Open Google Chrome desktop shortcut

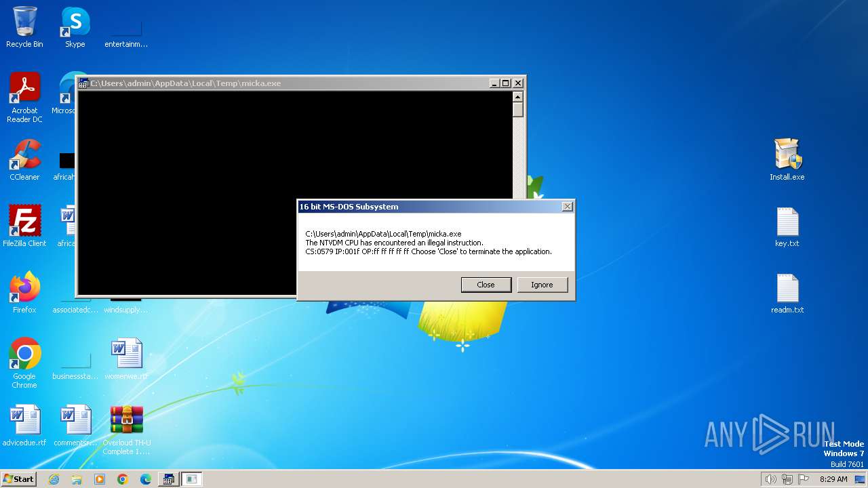[x=24, y=363]
